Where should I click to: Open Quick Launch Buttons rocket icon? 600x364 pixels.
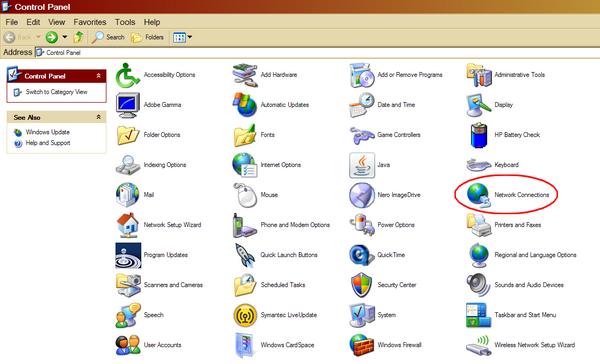(x=245, y=255)
